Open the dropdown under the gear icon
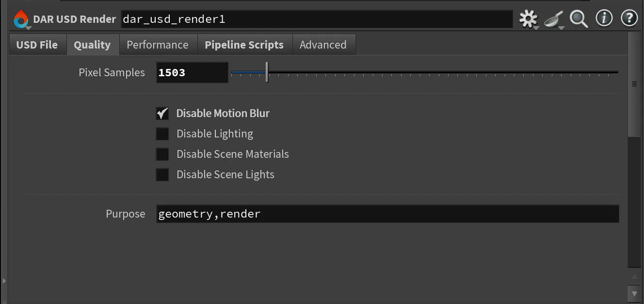 tap(536, 28)
